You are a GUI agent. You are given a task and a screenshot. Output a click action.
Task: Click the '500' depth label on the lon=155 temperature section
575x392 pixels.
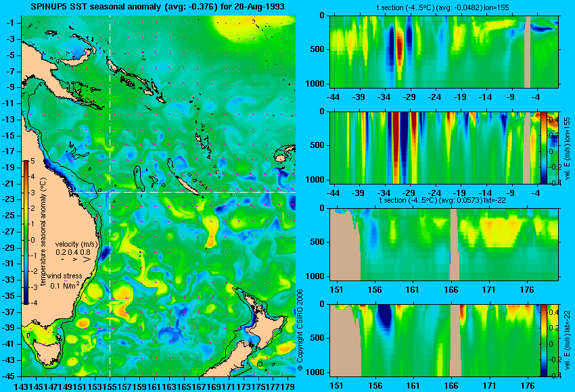click(x=317, y=49)
